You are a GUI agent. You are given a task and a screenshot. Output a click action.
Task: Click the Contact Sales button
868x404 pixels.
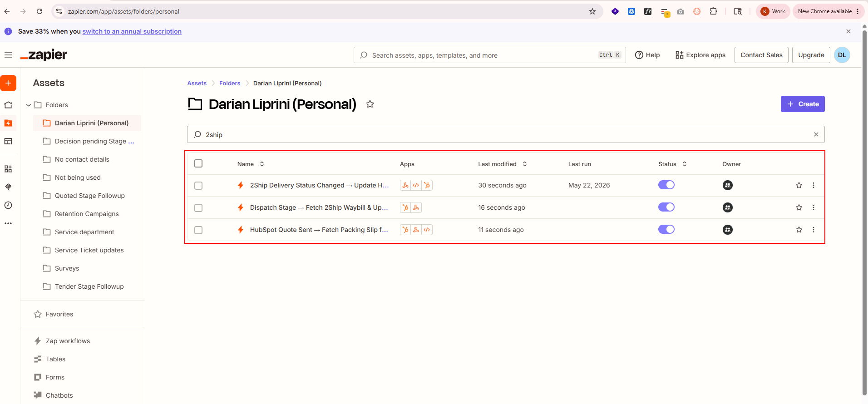[761, 55]
